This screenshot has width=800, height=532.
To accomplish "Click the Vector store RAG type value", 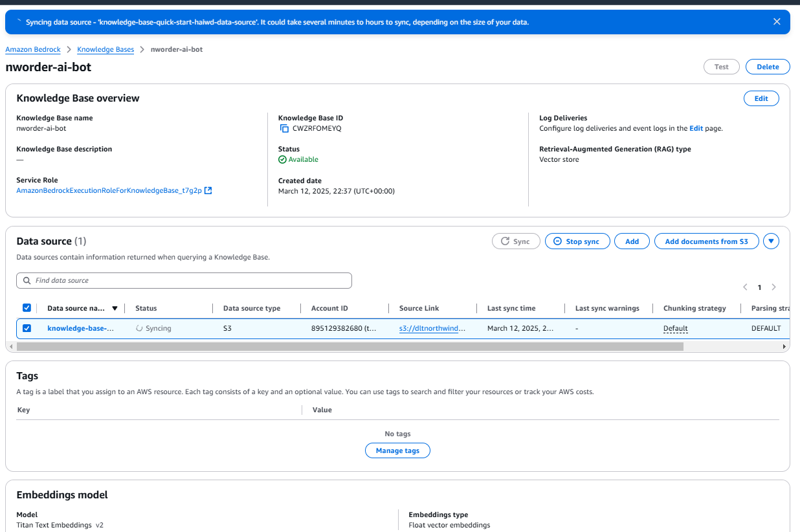I will (x=559, y=159).
